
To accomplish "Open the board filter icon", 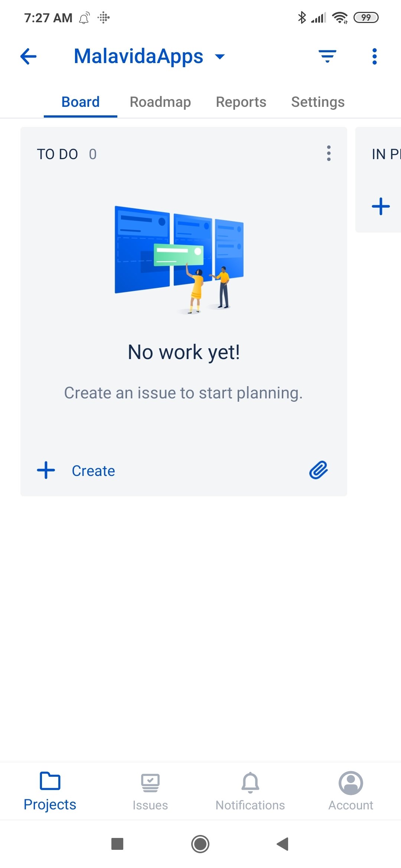I will click(327, 56).
